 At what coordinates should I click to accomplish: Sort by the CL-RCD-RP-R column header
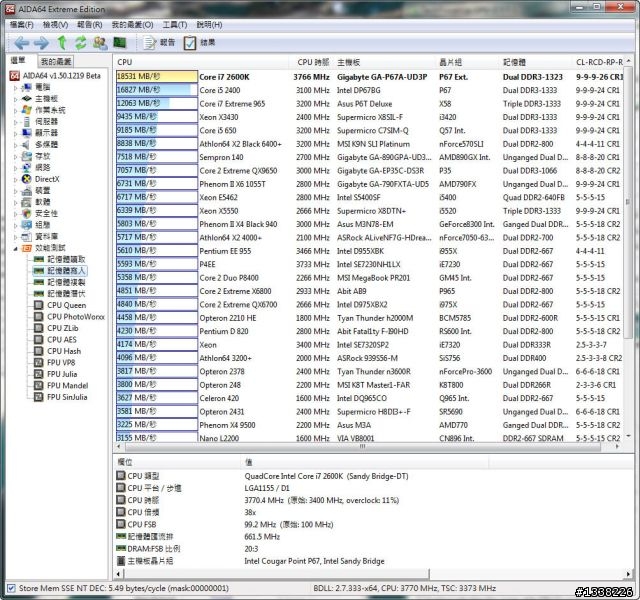[x=599, y=62]
